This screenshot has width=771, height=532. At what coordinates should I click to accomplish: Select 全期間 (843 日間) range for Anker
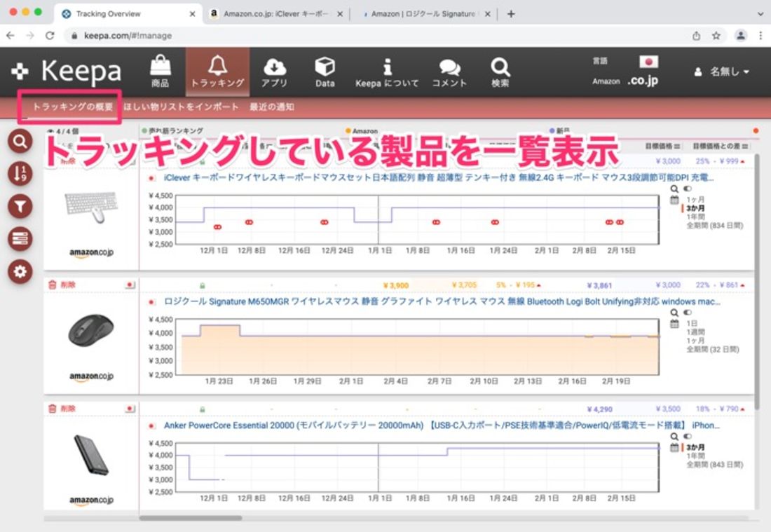(714, 464)
